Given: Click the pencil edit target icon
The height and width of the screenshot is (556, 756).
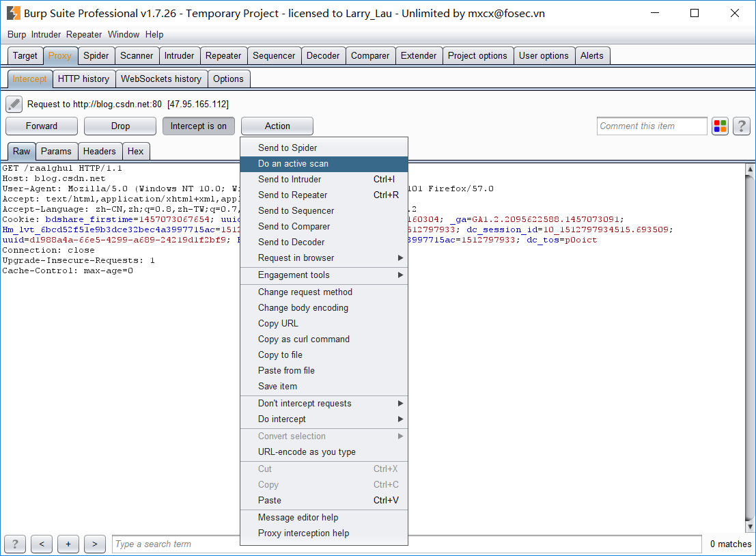Looking at the screenshot, I should [14, 104].
